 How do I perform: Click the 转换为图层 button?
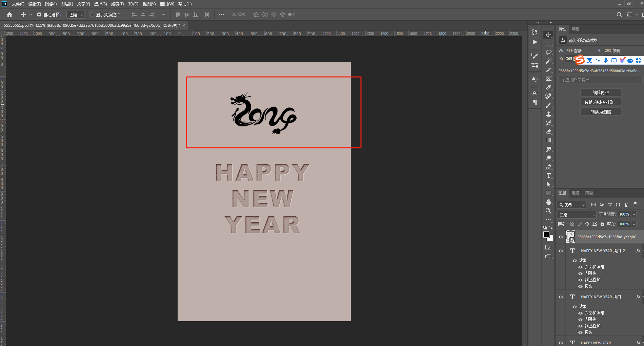(601, 112)
